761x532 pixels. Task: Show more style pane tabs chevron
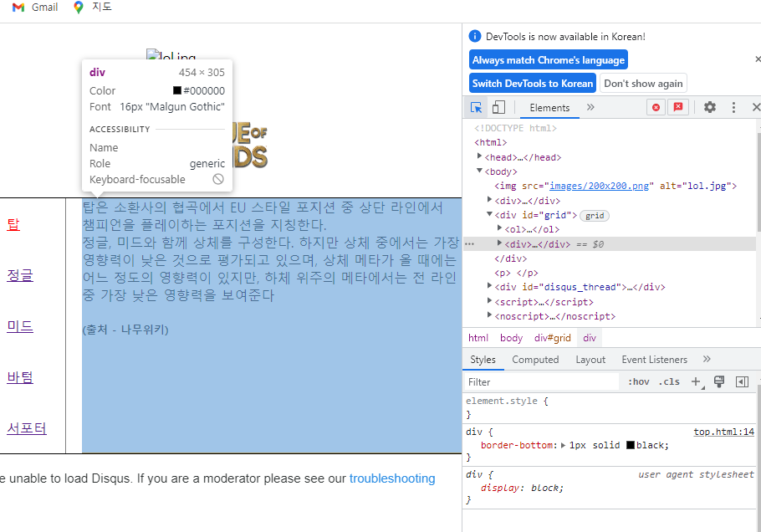[706, 359]
